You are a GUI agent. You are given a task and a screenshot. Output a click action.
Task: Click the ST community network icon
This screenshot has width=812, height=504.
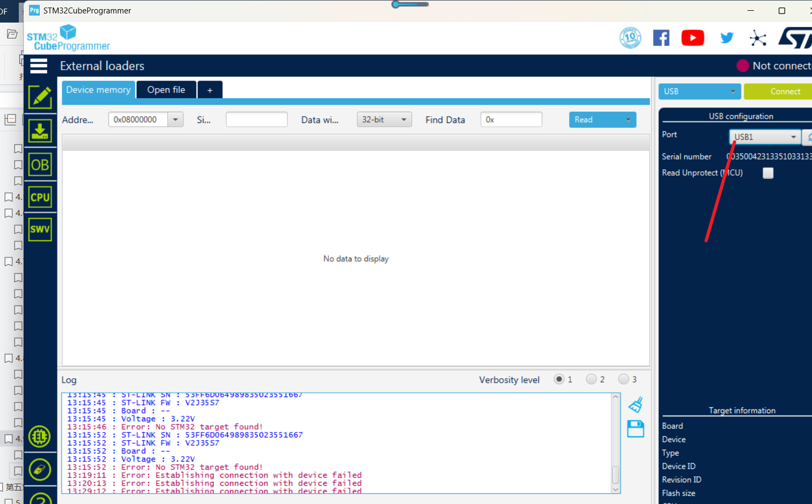pyautogui.click(x=758, y=38)
